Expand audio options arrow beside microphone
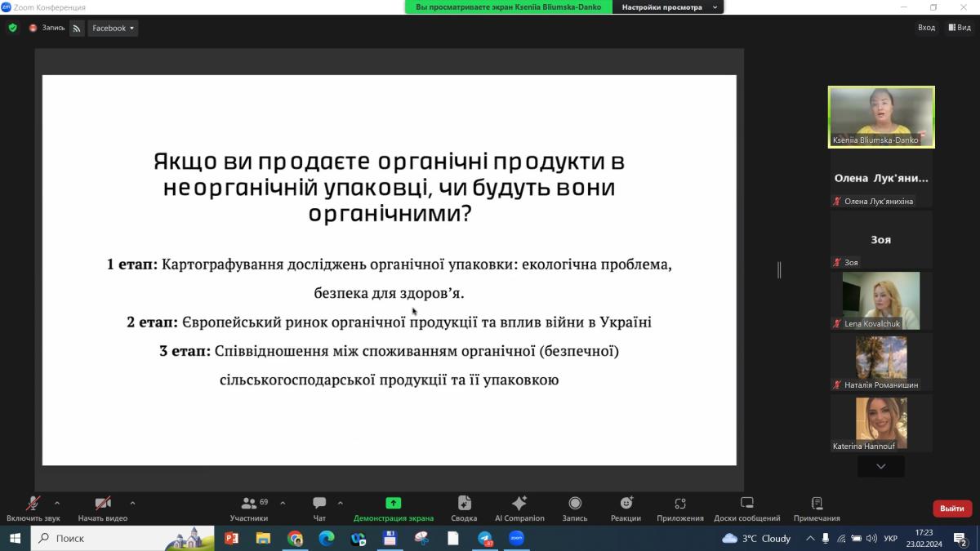This screenshot has width=980, height=551. pyautogui.click(x=57, y=503)
